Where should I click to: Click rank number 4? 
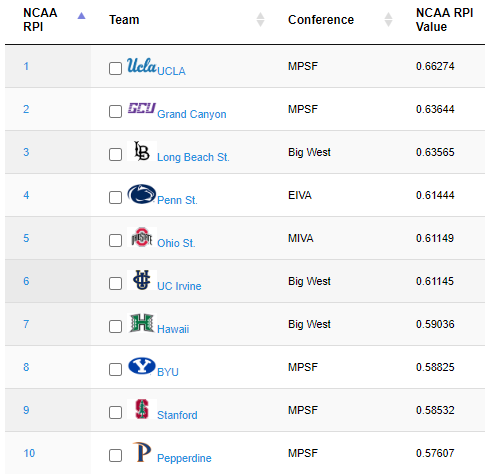pos(26,195)
